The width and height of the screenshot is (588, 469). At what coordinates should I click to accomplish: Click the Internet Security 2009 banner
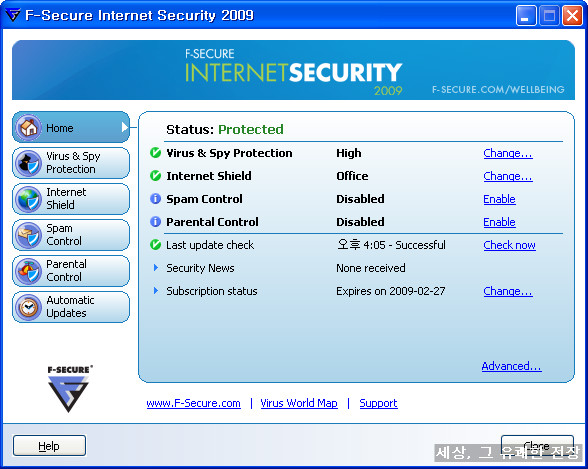pos(293,70)
